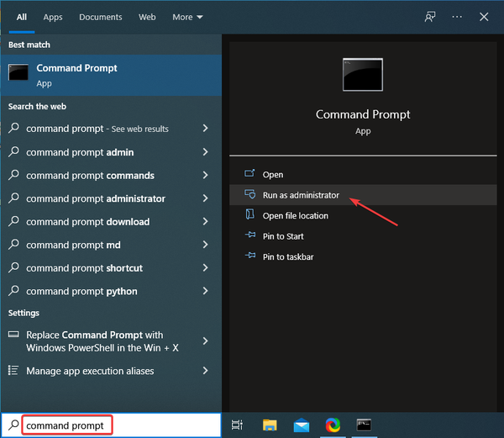Click the Task View taskbar icon

[x=238, y=425]
